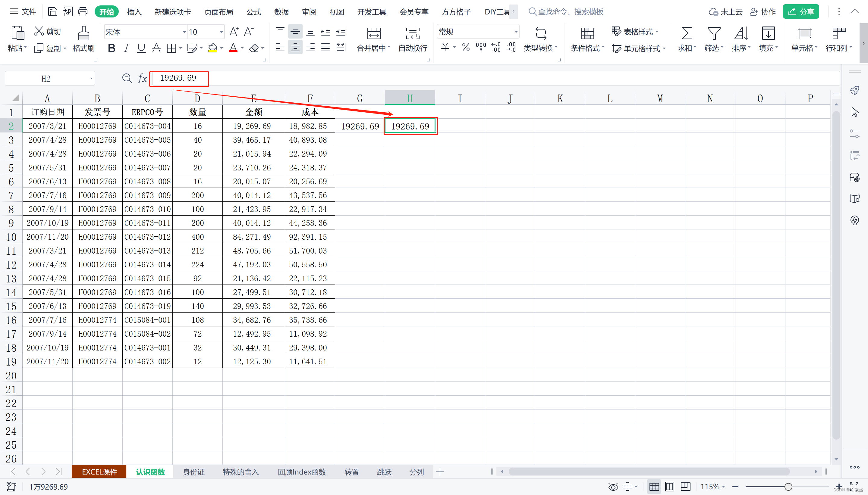This screenshot has height=495, width=868.
Task: Open the number format dropdown (常规)
Action: point(516,32)
